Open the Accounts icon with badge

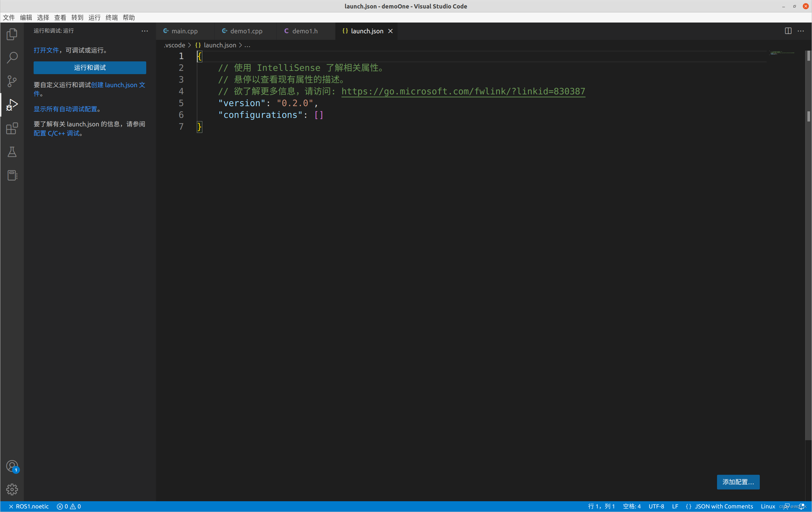pyautogui.click(x=12, y=466)
